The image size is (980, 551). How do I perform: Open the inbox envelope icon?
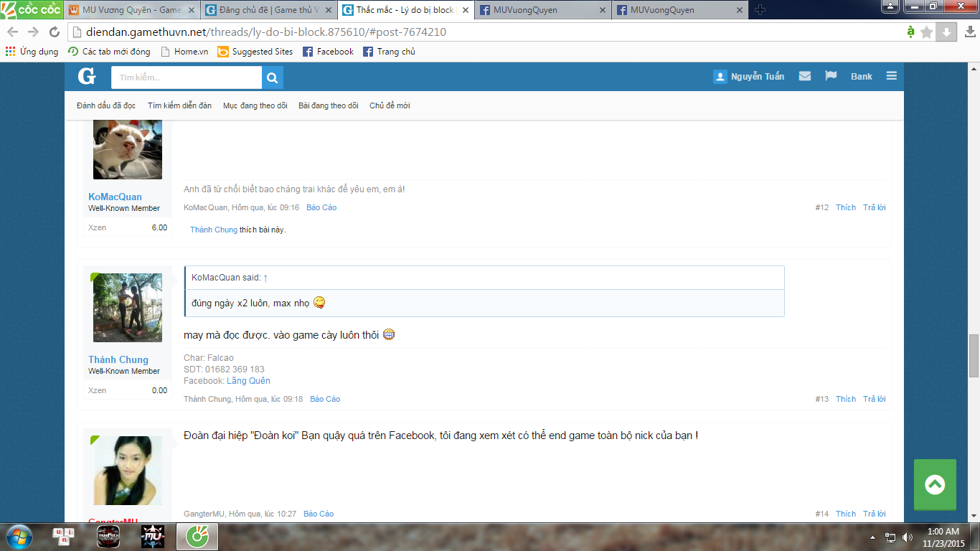(805, 76)
